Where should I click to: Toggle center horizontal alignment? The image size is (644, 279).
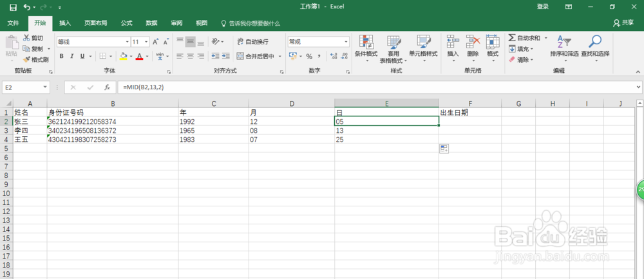click(190, 56)
